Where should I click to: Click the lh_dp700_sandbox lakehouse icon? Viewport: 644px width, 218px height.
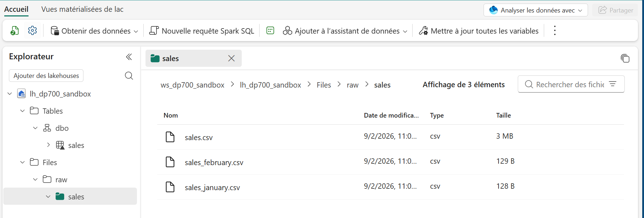pyautogui.click(x=21, y=94)
